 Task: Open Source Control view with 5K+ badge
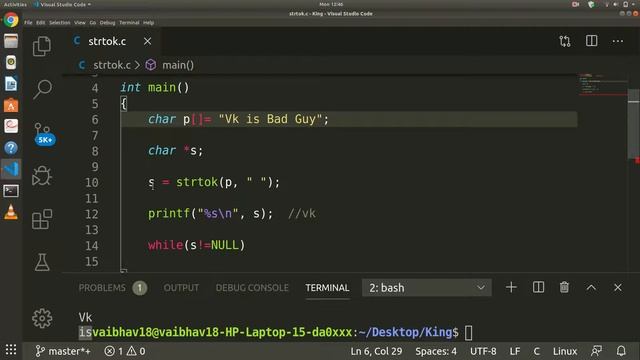[43, 133]
